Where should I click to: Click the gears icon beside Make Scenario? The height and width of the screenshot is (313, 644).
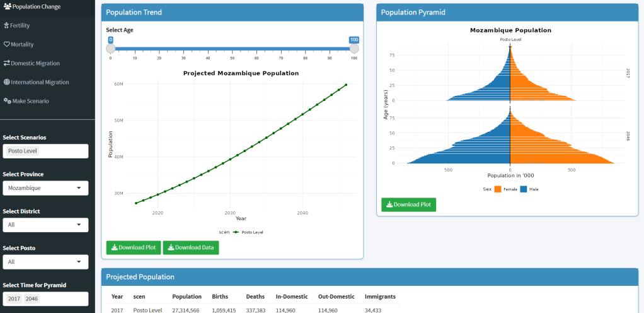7,101
